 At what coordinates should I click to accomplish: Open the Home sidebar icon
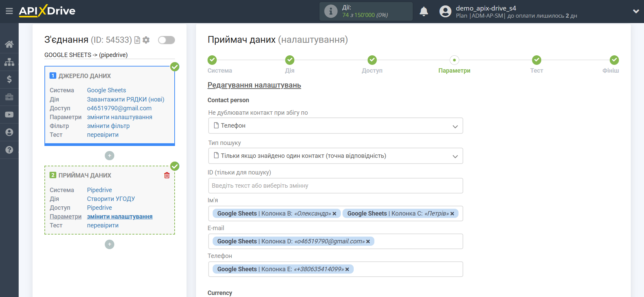(9, 44)
